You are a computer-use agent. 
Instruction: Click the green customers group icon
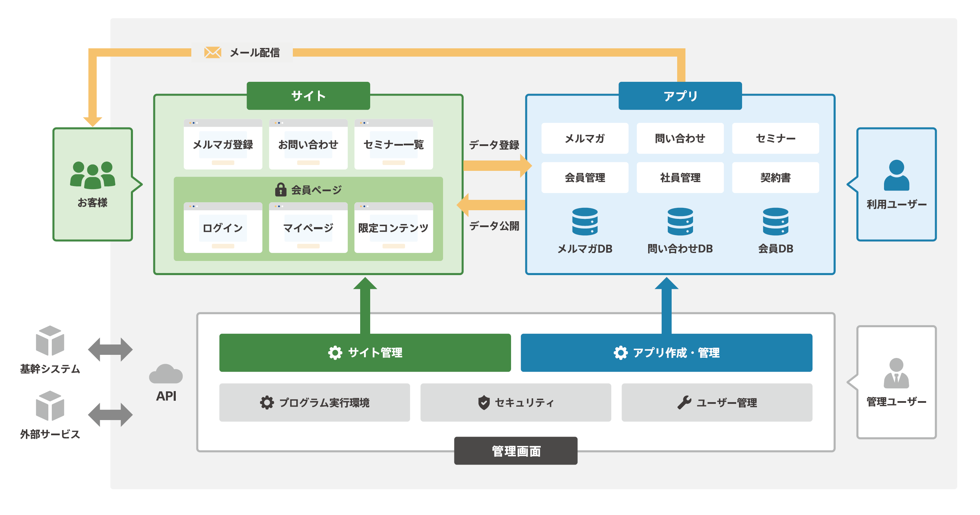tap(93, 175)
